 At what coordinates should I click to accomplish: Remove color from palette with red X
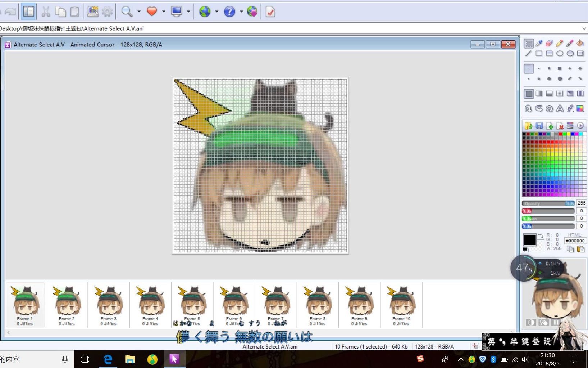point(560,126)
